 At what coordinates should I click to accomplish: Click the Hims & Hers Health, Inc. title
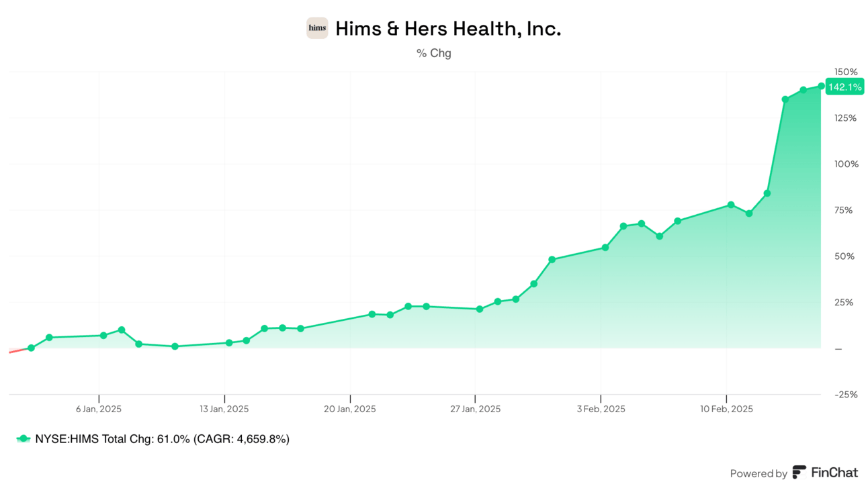click(x=447, y=29)
